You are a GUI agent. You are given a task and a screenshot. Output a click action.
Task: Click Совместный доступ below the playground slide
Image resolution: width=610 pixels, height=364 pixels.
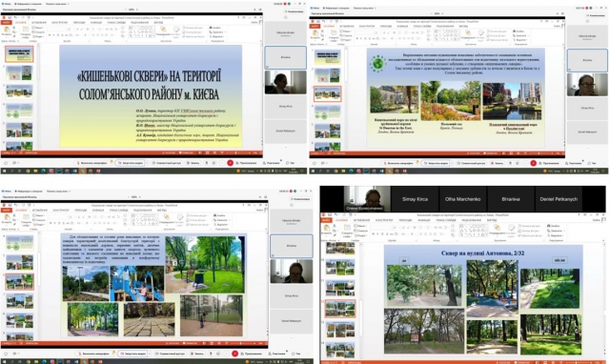170,354
